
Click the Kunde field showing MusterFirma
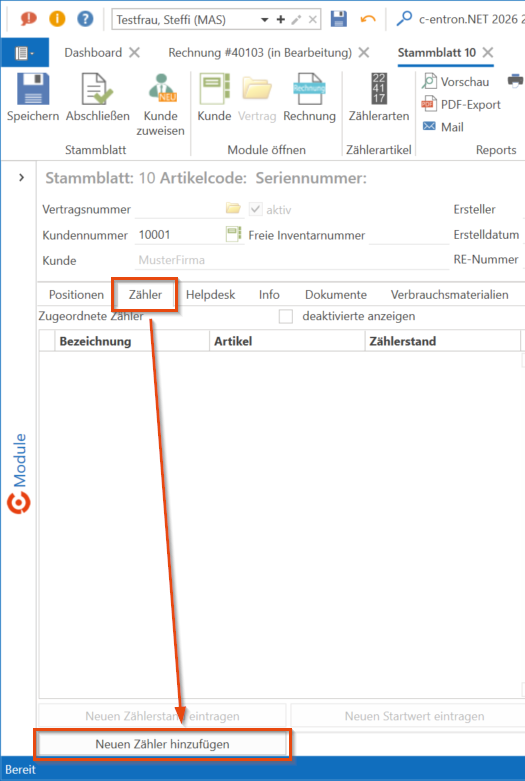pyautogui.click(x=292, y=260)
